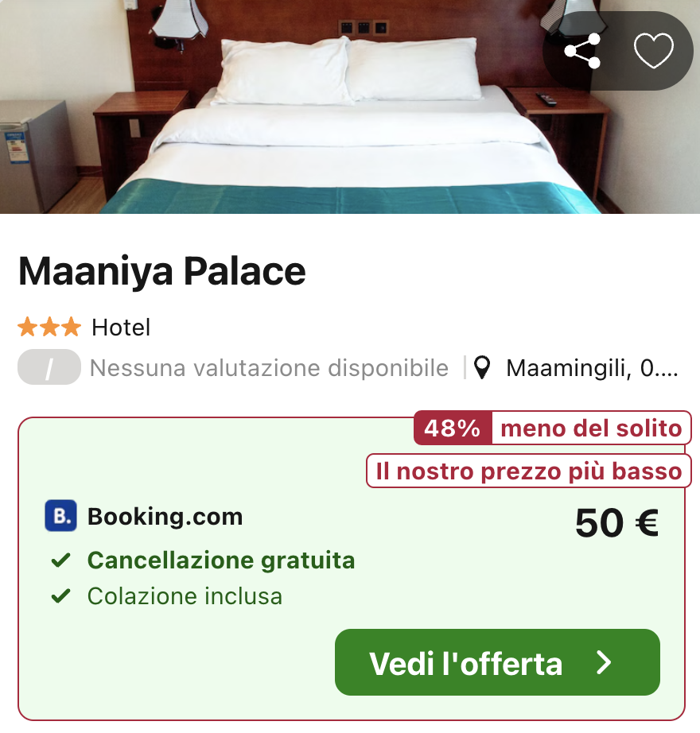Screen dimensions: 700x733
Task: Click 'meno del solito' label
Action: [x=591, y=429]
